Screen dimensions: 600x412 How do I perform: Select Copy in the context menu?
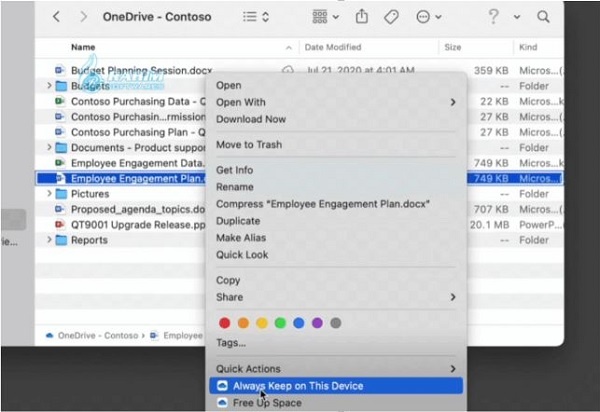point(336,280)
